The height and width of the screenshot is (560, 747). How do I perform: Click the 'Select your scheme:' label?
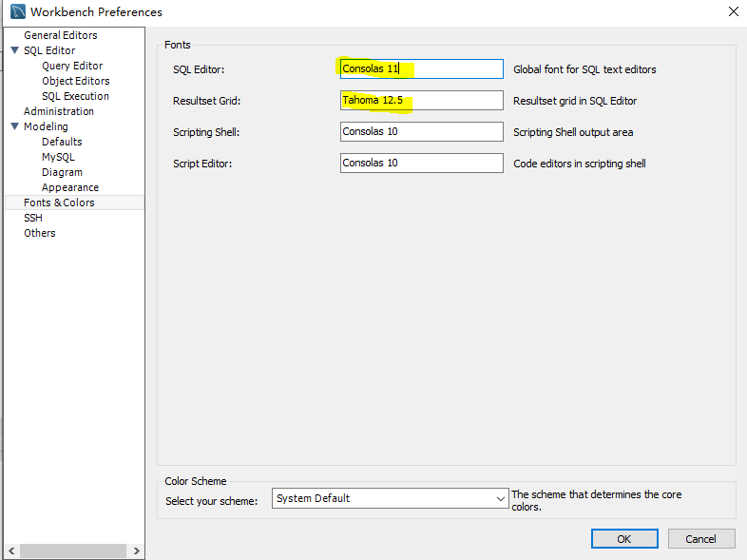click(x=212, y=501)
